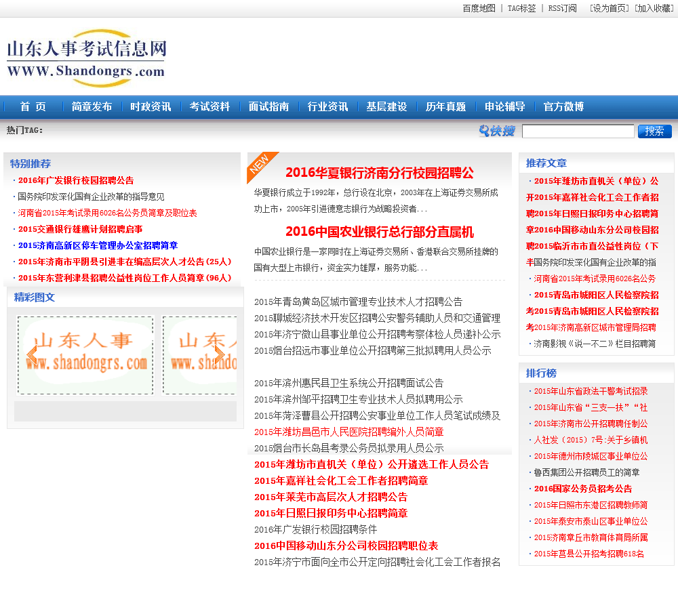Open 2016年广发银行校园招聘公告 link
678x616 pixels.
point(76,180)
